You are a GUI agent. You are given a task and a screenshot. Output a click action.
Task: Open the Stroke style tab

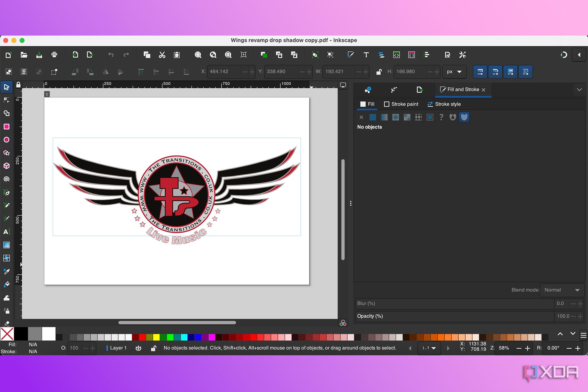[x=444, y=104]
